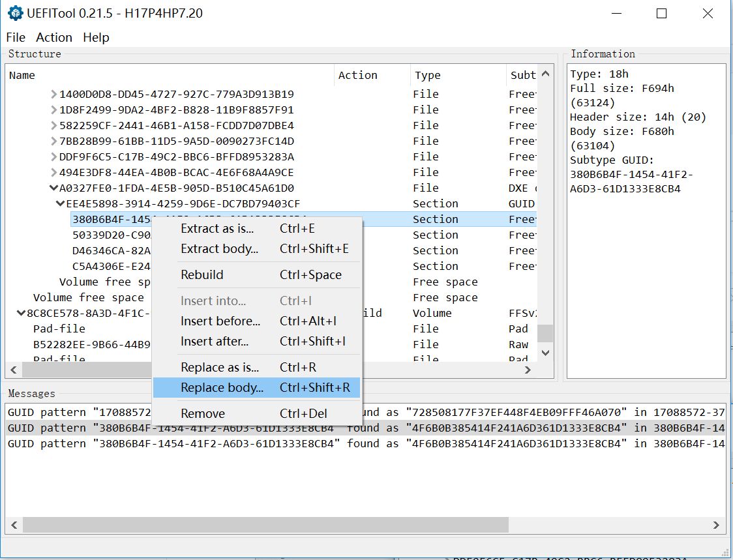Expand the 1400D0D8-DD45-4727 tree node

[54, 95]
